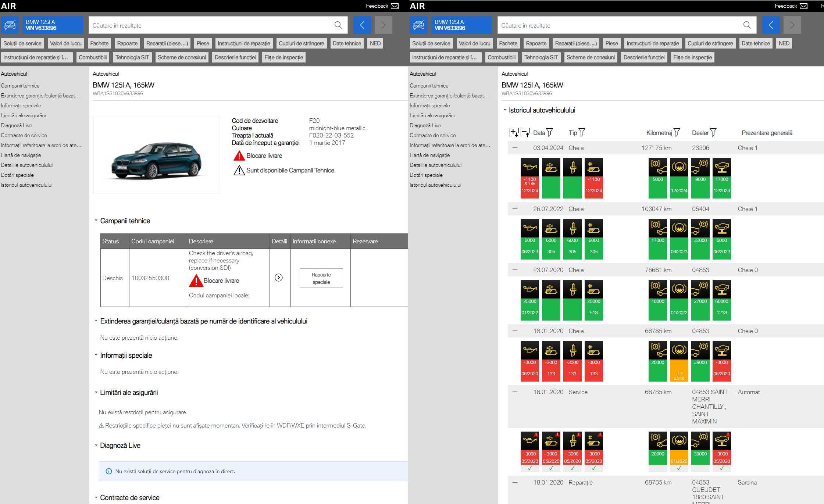
Task: Go back using left window's blue arrow
Action: pyautogui.click(x=362, y=25)
